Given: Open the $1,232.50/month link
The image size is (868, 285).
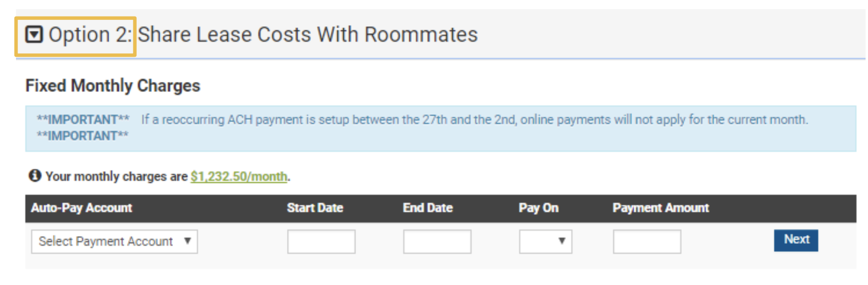Looking at the screenshot, I should pos(238,176).
